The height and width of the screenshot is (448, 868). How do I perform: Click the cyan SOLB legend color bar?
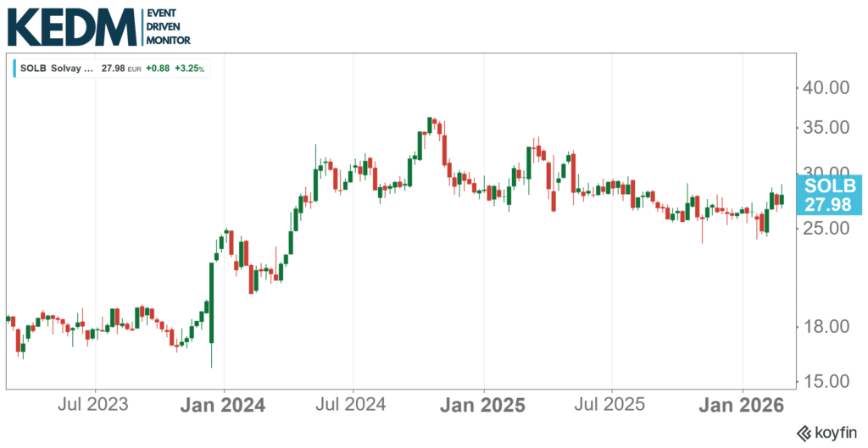[x=14, y=68]
